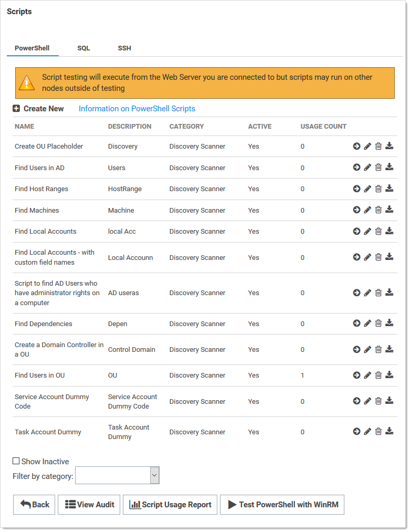Open Information on PowerShell Scripts link
410x532 pixels.
(x=137, y=109)
